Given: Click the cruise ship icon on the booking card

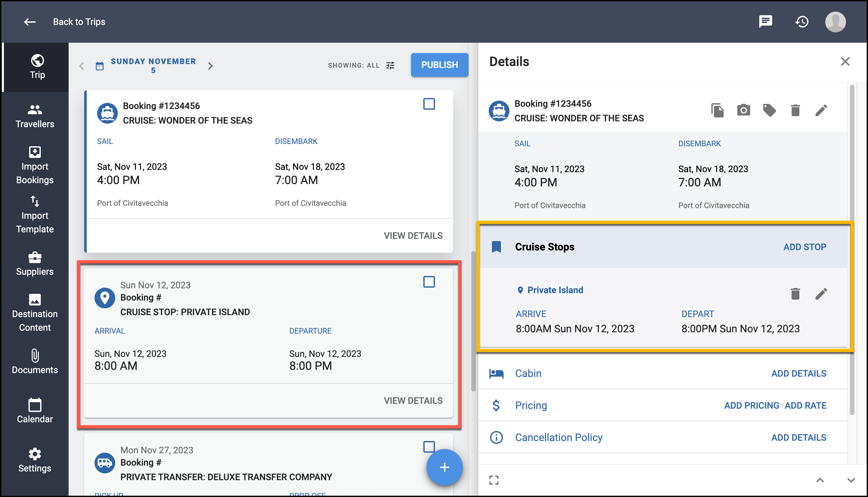Looking at the screenshot, I should point(107,113).
